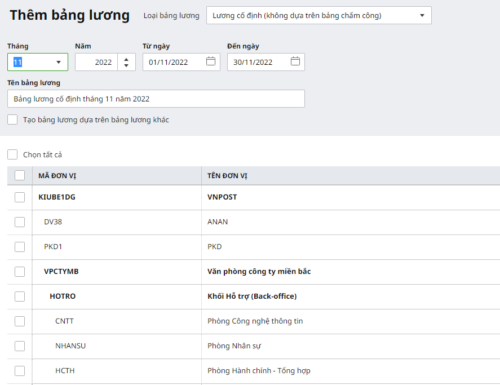Image resolution: width=500 pixels, height=385 pixels.
Task: Click the Từ ngày date field 01/11/2022
Action: (181, 62)
